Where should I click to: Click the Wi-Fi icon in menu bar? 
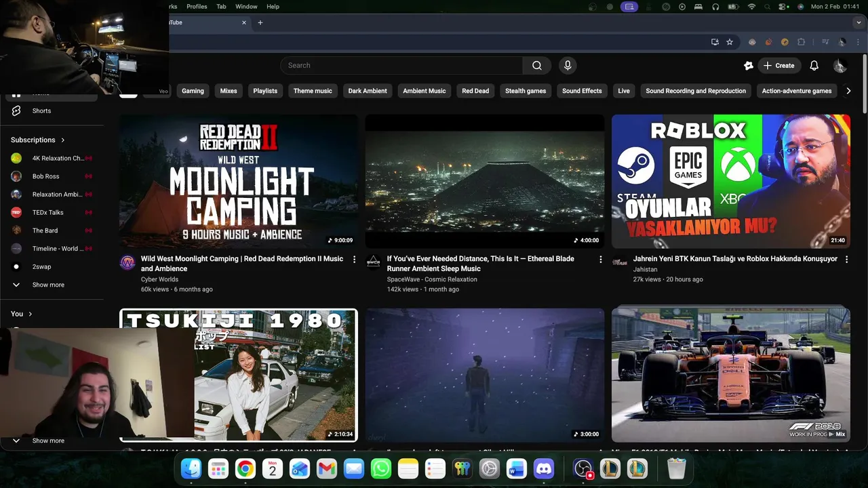(751, 7)
